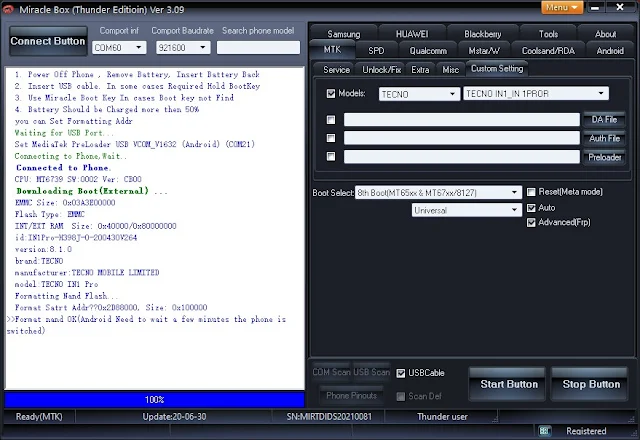Switch to the Qualcomm tab
This screenshot has width=640, height=440.
[428, 51]
